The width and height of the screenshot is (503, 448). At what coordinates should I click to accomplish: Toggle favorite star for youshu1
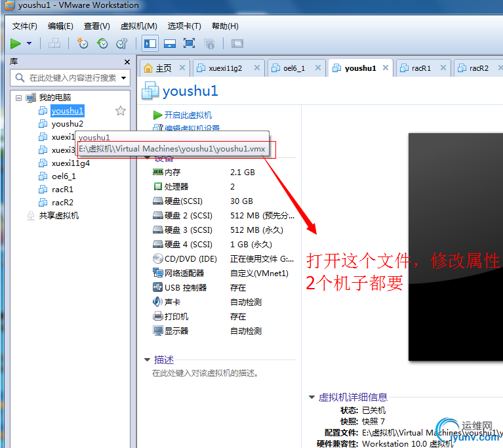[x=120, y=111]
